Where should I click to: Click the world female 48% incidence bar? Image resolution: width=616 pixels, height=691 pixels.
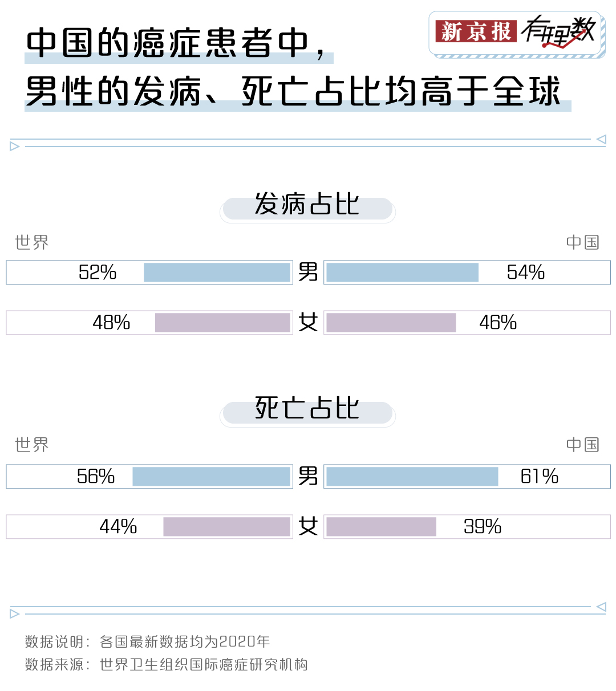[x=222, y=323]
